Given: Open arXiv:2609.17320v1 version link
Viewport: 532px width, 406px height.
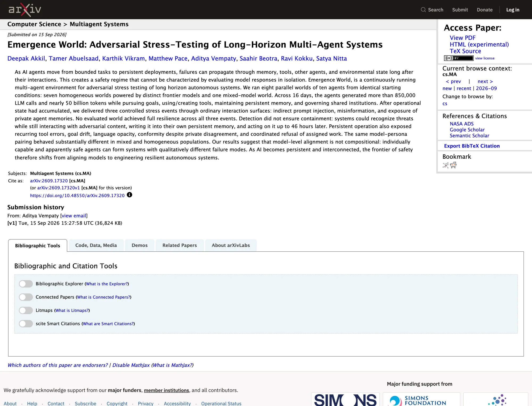Looking at the screenshot, I should pyautogui.click(x=58, y=188).
